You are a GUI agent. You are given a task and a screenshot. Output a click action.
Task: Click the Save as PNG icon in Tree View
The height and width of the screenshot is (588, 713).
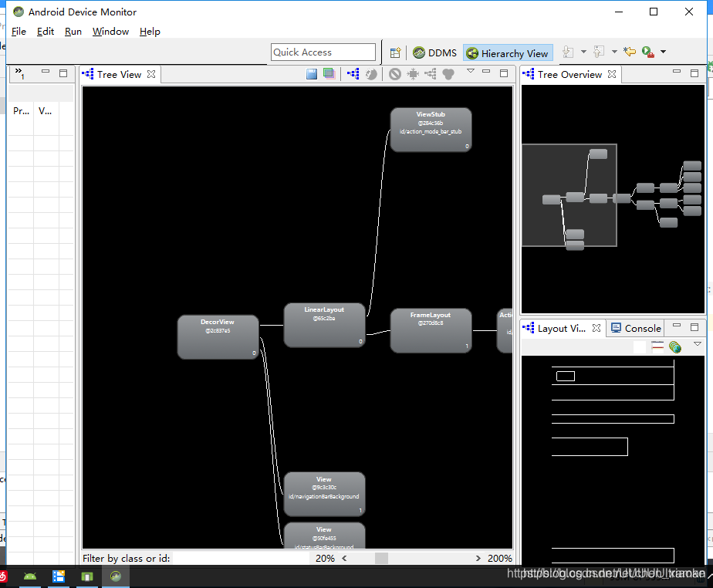click(312, 73)
